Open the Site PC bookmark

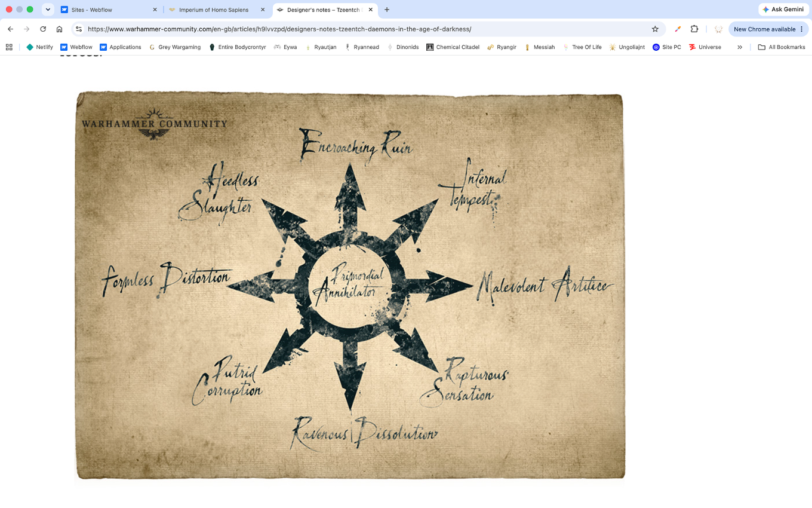[667, 47]
